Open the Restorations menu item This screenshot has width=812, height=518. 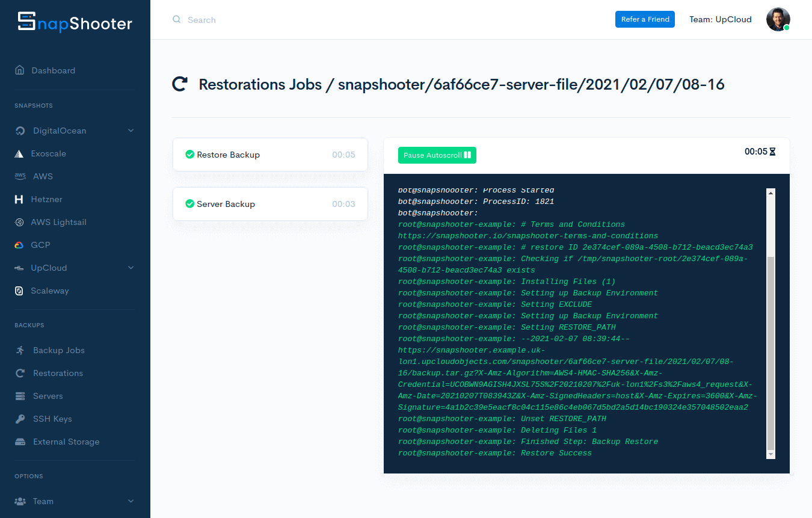58,374
